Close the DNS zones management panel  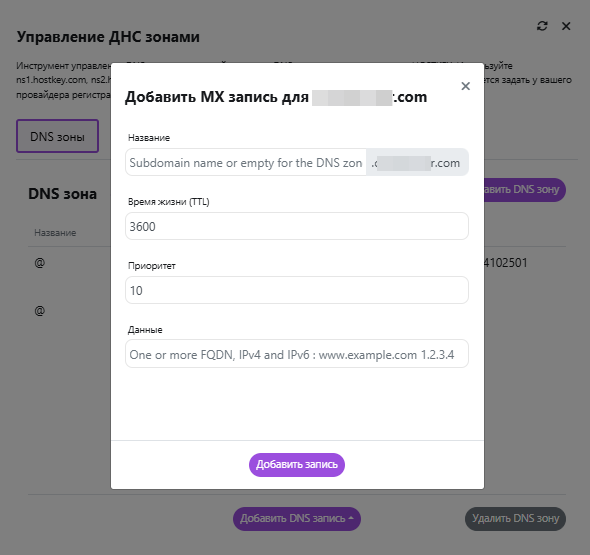click(x=566, y=26)
